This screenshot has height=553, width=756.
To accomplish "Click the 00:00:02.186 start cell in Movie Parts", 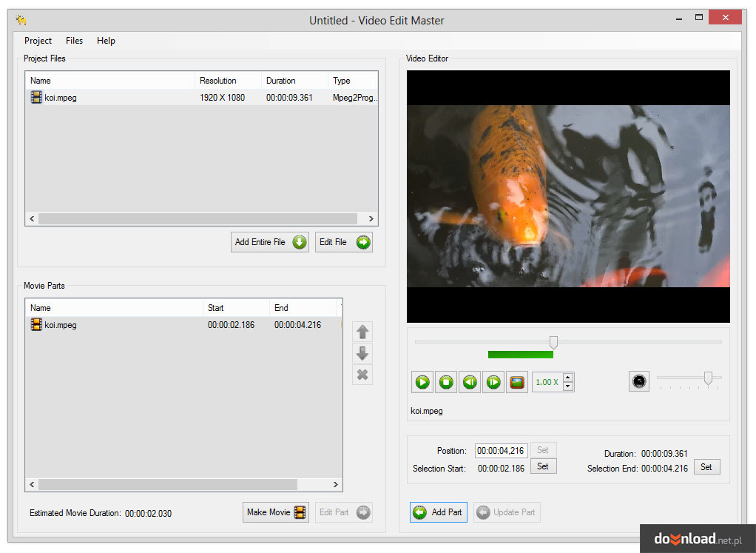I will (231, 325).
